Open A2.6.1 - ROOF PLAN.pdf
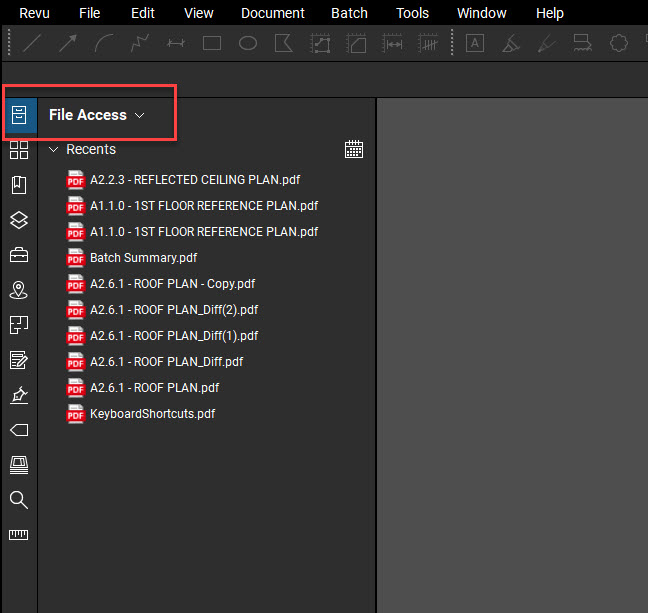 point(143,388)
